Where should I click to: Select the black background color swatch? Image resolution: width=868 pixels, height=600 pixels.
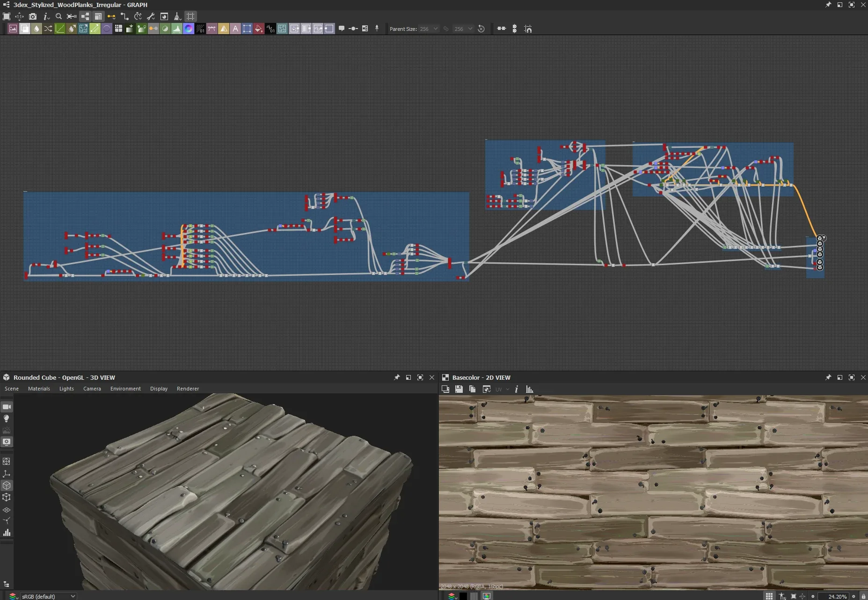point(463,596)
